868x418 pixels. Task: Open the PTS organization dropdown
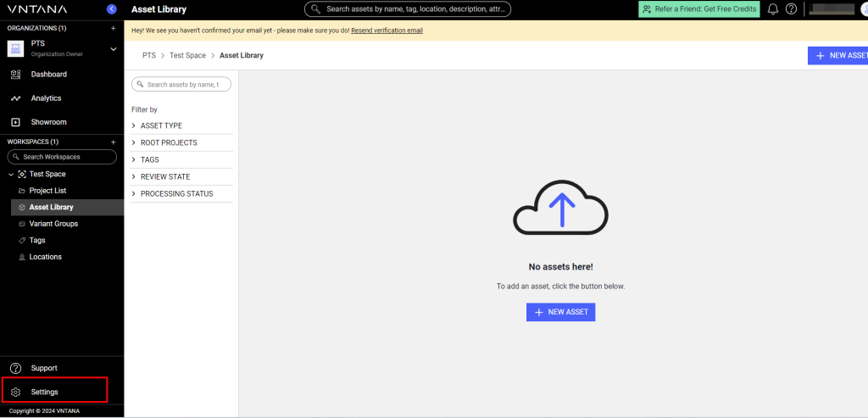coord(114,49)
